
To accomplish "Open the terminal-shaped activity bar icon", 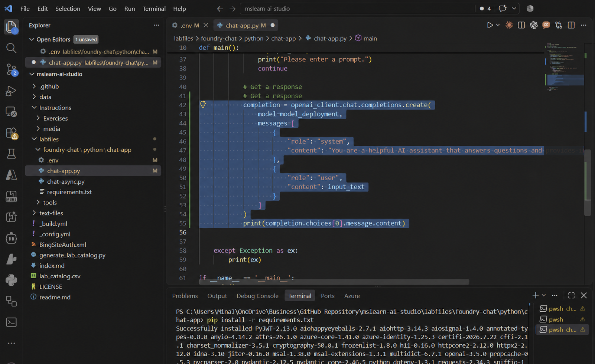I will [11, 322].
